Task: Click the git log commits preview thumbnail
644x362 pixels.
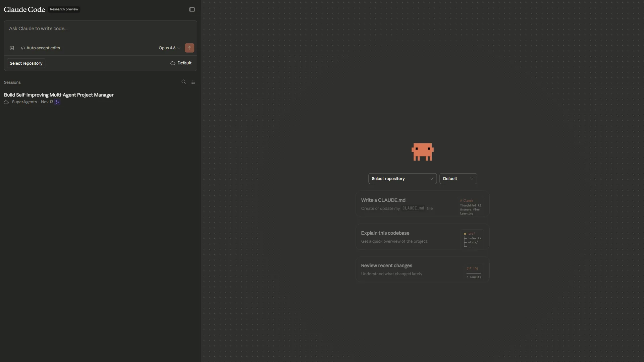Action: [474, 272]
